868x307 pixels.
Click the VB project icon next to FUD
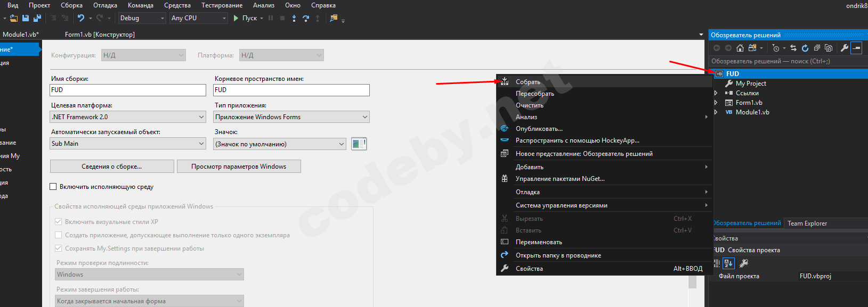point(719,74)
